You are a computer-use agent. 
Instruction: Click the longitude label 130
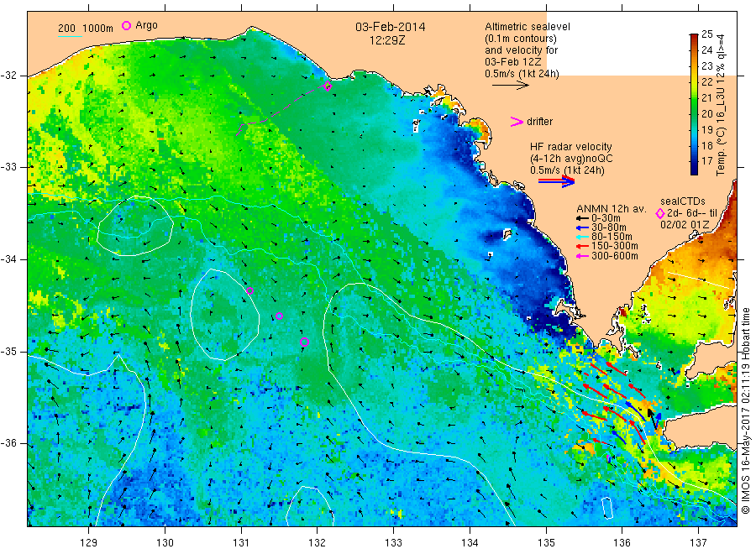tap(165, 543)
